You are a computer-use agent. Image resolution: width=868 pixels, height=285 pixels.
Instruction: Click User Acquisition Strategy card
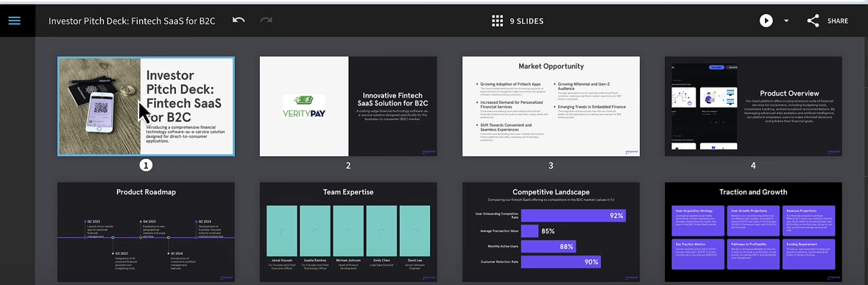pyautogui.click(x=697, y=220)
